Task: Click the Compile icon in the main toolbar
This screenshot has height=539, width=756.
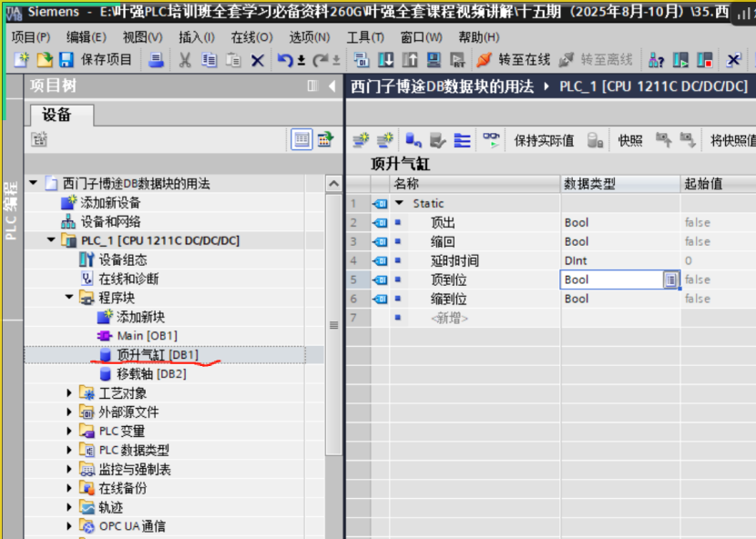Action: click(x=361, y=60)
